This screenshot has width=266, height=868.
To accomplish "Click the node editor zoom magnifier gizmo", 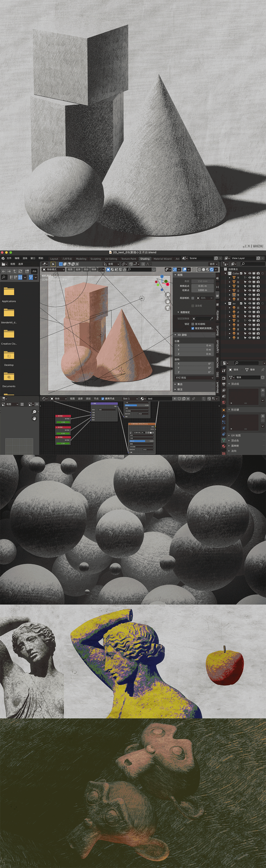I will click(x=34, y=412).
